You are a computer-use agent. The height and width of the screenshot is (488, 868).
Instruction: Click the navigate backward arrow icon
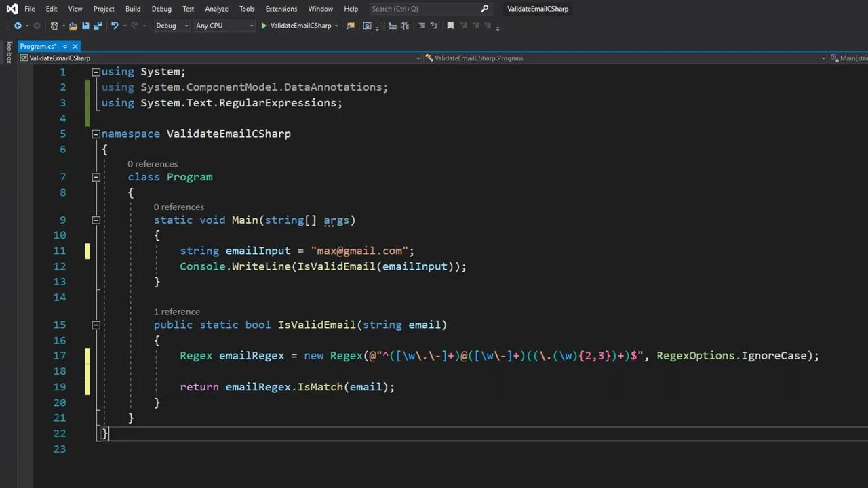click(18, 26)
